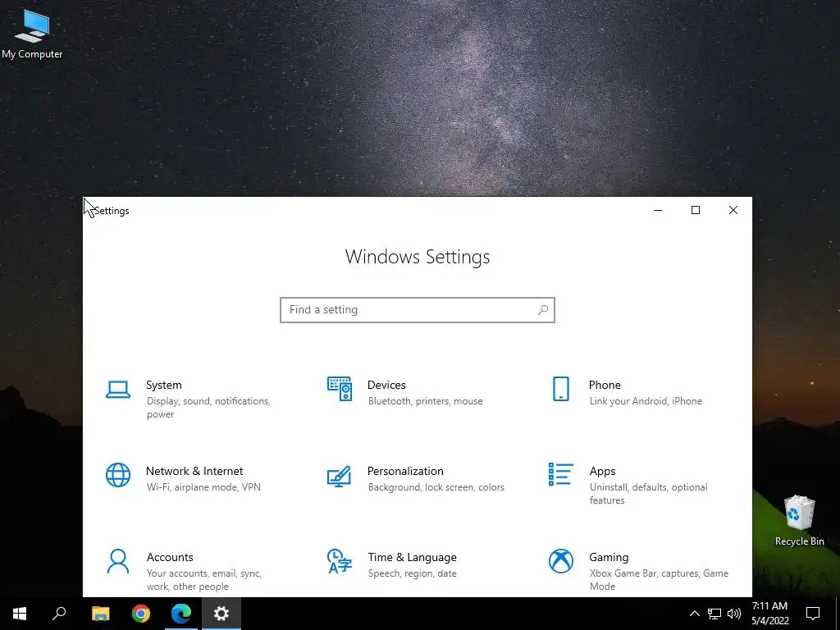Open the Action Center notifications icon

pyautogui.click(x=813, y=614)
